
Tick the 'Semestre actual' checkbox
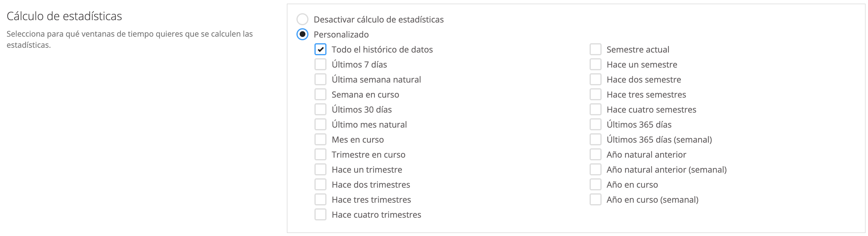595,50
